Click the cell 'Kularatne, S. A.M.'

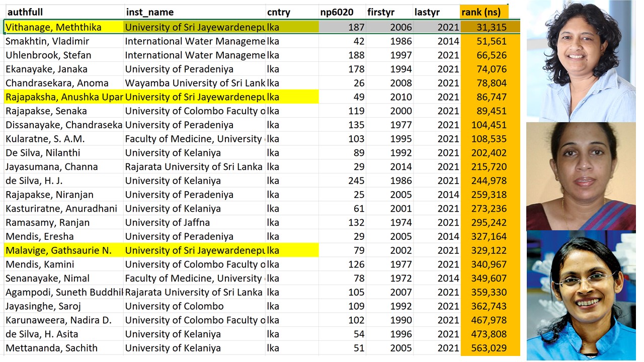click(64, 139)
